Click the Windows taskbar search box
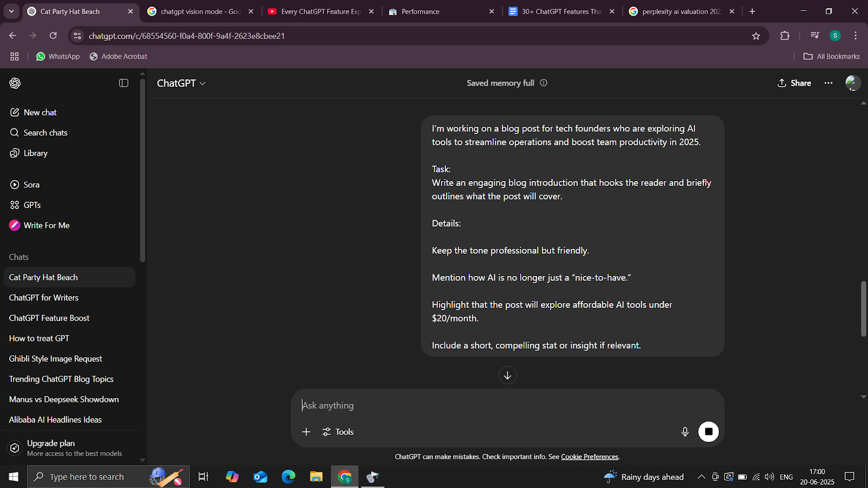Screen dimensions: 868x488 [108, 477]
